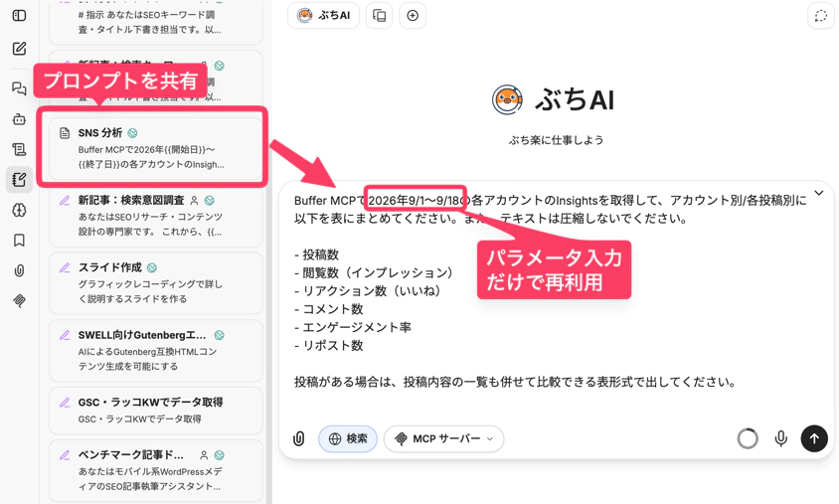Open conversations chat bubbles icon
This screenshot has height=504, width=839.
[19, 88]
